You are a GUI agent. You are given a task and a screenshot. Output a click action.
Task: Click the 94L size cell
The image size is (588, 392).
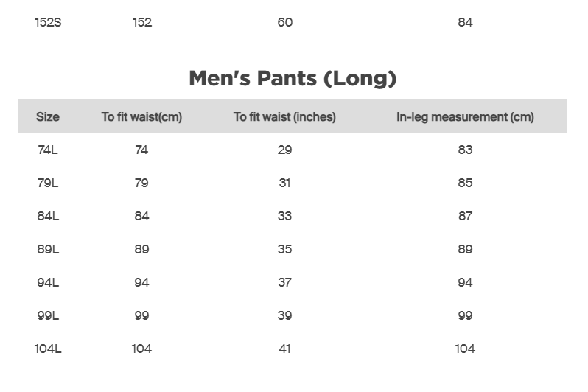48,282
